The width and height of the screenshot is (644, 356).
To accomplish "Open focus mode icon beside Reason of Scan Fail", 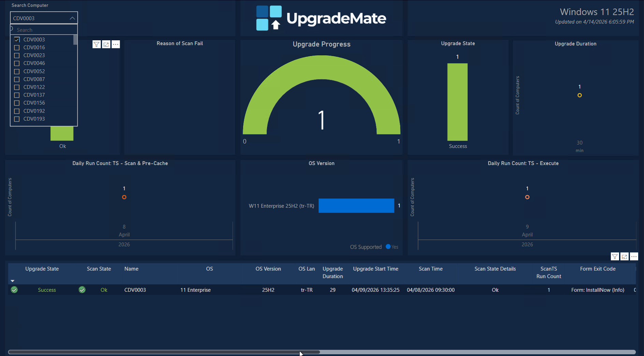I will point(106,44).
